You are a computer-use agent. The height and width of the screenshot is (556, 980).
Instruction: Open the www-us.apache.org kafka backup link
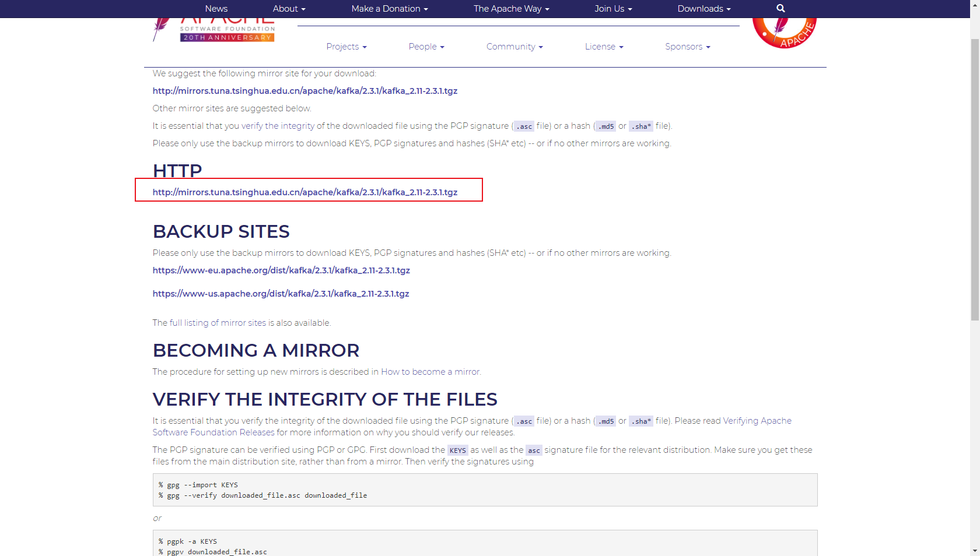pos(281,294)
